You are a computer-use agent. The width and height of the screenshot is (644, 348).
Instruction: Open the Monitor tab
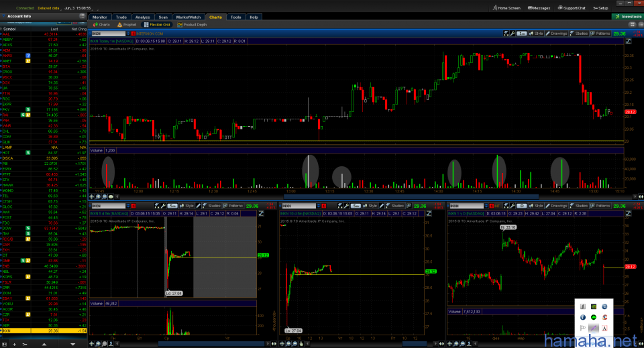tap(99, 17)
